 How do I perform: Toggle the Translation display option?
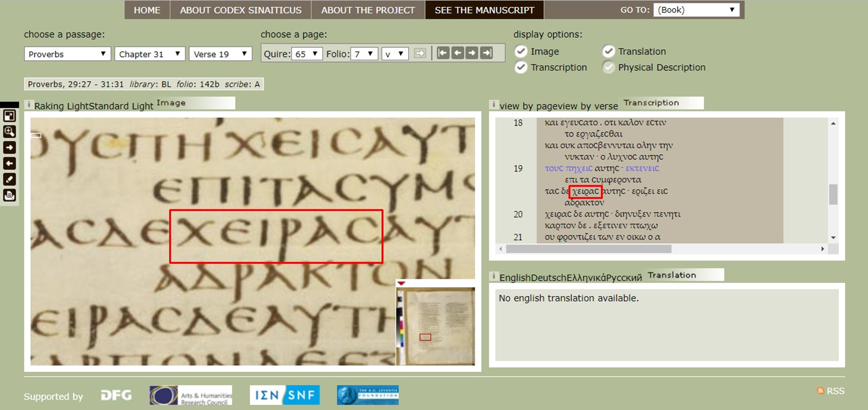coord(608,51)
